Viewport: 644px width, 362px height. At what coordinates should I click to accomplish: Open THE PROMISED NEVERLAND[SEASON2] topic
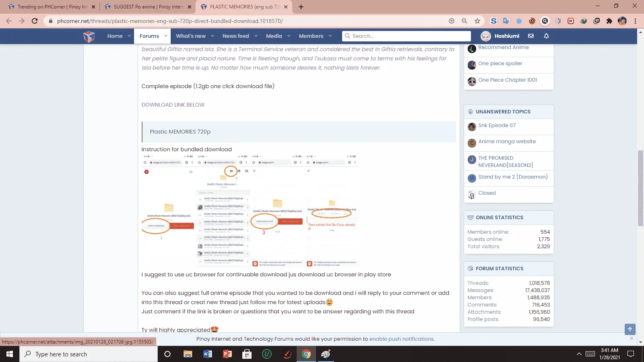tap(506, 162)
